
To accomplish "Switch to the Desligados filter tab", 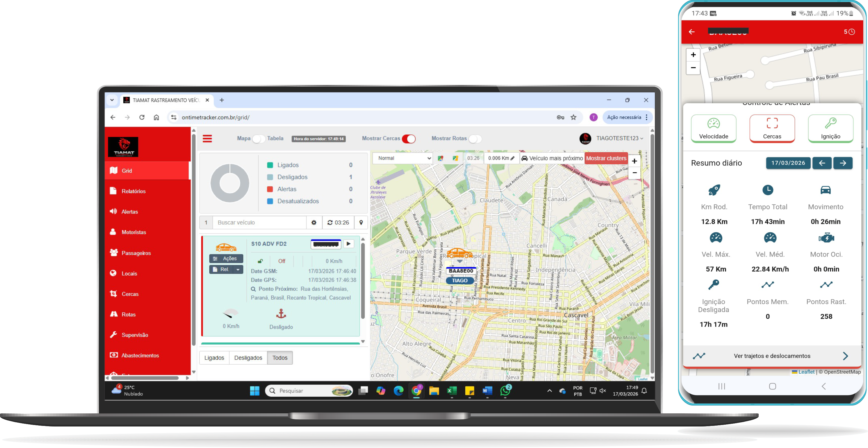I will pos(248,358).
